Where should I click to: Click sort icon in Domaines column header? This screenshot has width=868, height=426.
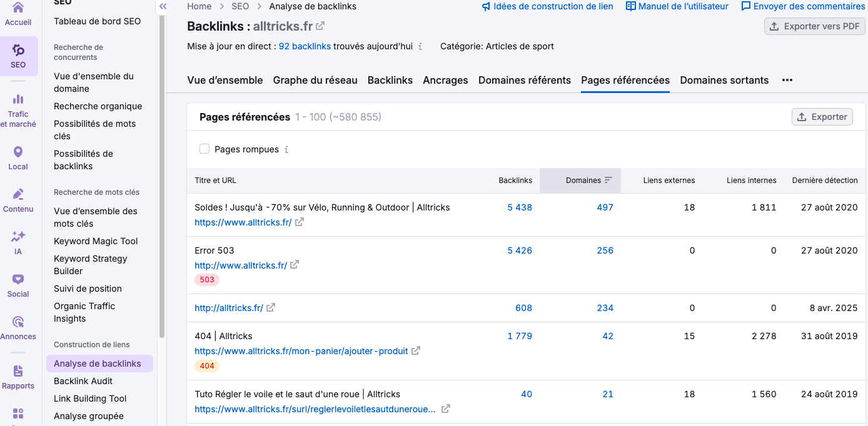click(608, 180)
